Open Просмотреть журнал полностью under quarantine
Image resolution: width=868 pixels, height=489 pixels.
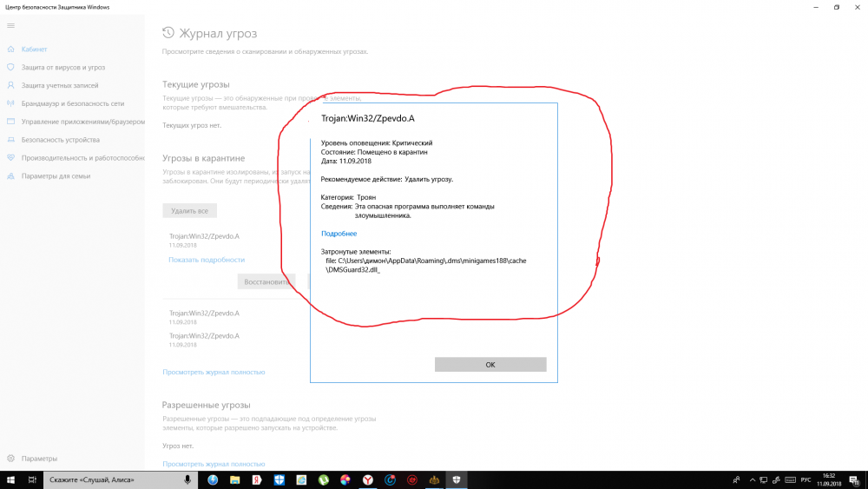pyautogui.click(x=214, y=372)
